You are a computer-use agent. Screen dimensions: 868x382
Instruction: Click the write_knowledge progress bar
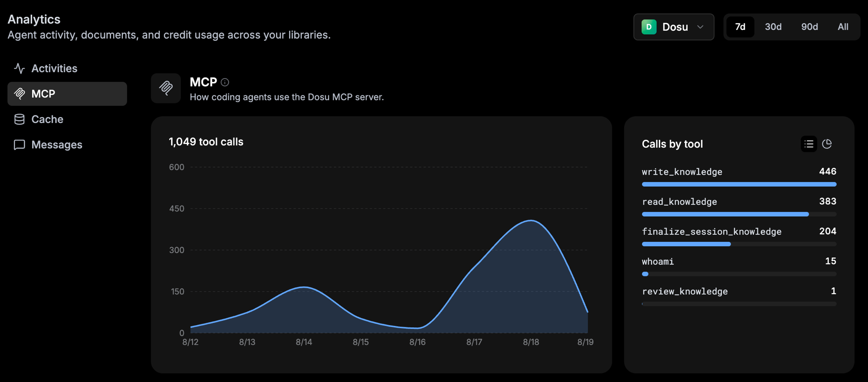(x=739, y=184)
